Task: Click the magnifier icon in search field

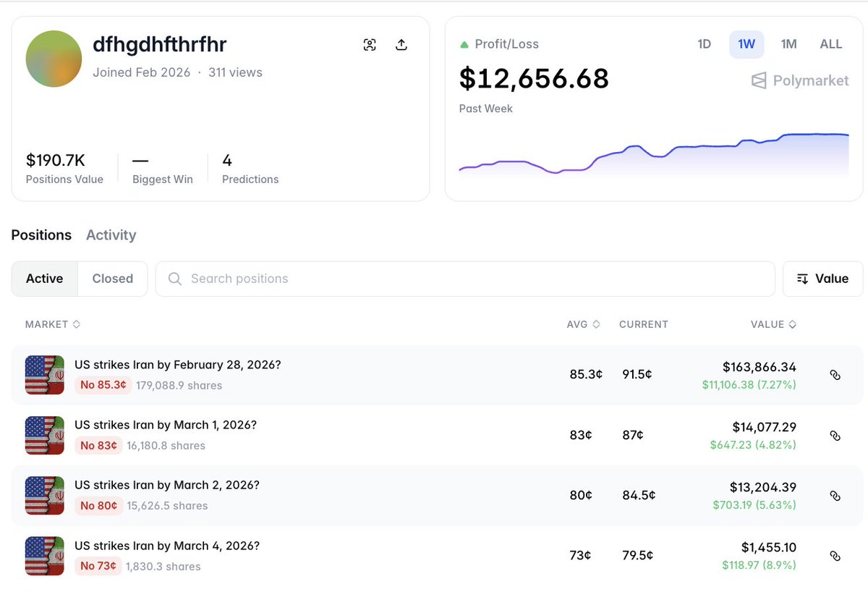Action: [174, 279]
